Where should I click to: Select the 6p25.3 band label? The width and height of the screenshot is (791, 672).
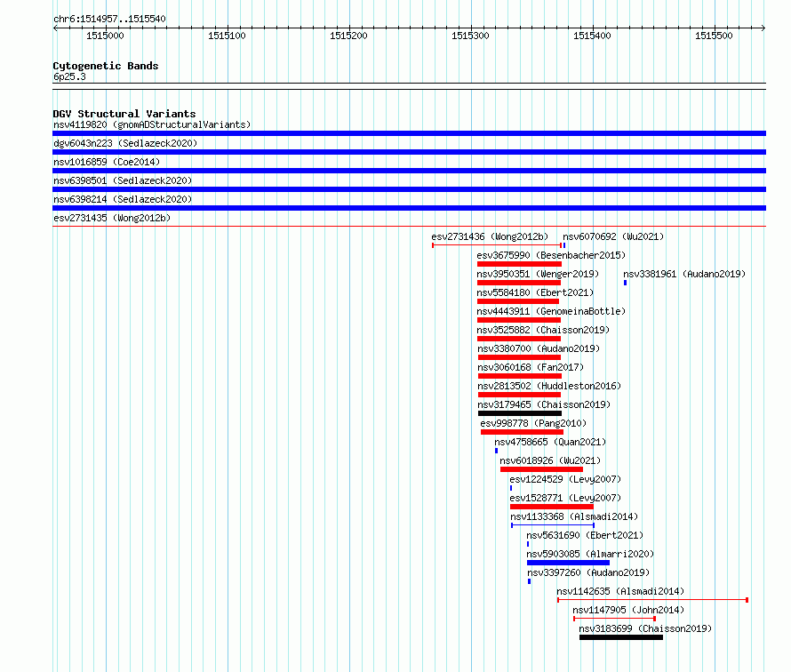pos(69,76)
